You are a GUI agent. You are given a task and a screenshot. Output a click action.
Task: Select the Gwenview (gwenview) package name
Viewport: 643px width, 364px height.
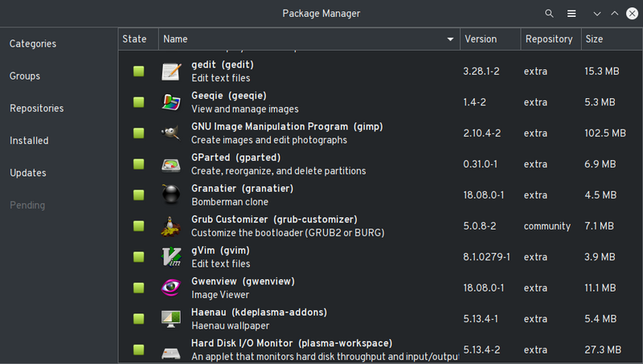pos(243,281)
